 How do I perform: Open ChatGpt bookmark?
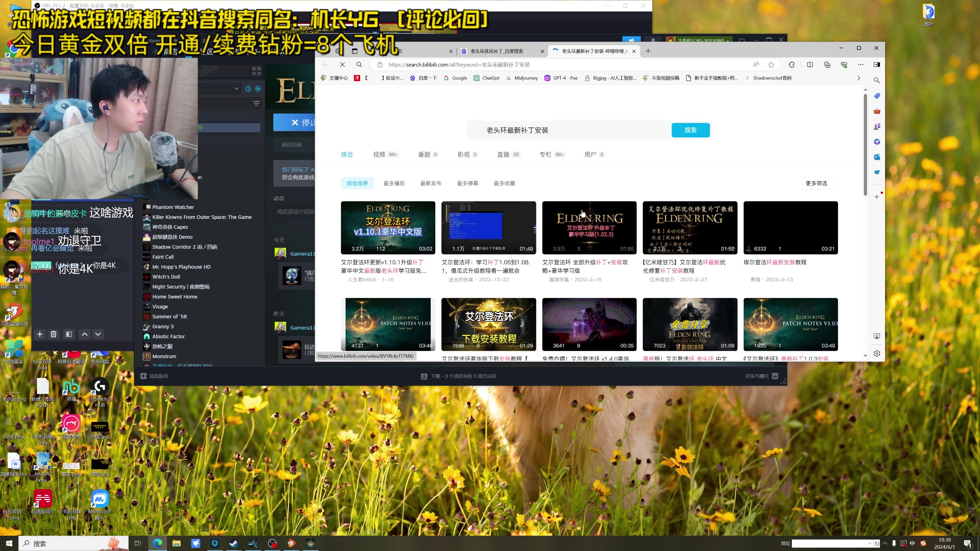(487, 78)
